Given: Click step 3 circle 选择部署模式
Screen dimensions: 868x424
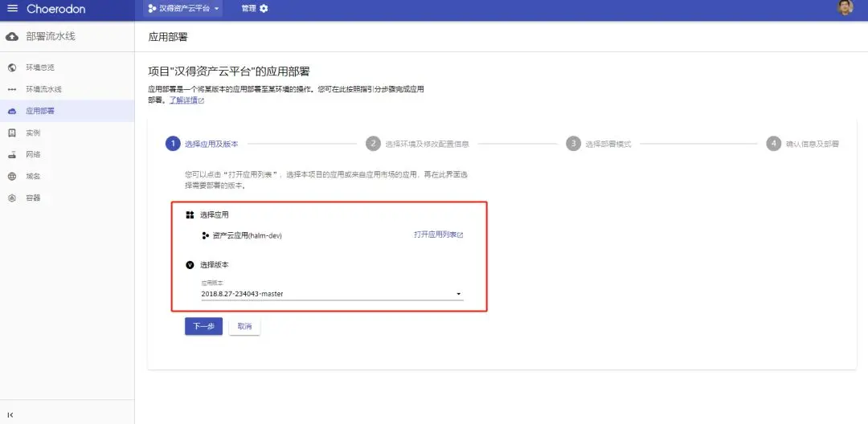Looking at the screenshot, I should coord(574,144).
